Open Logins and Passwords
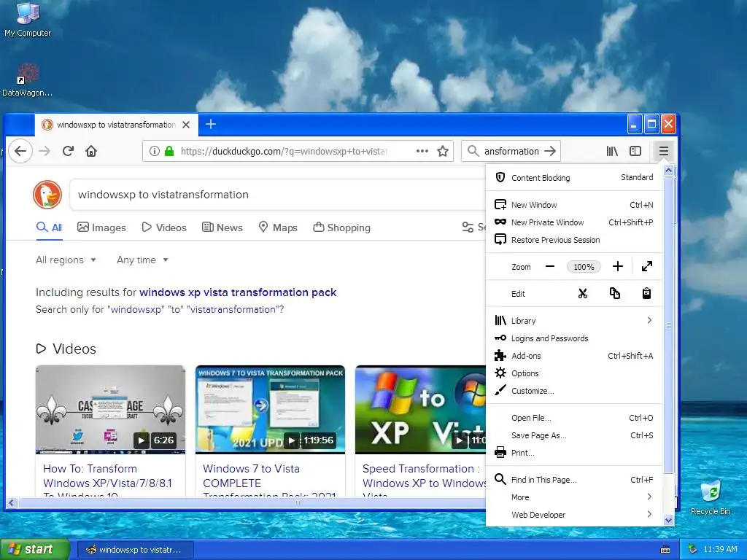 pyautogui.click(x=574, y=338)
